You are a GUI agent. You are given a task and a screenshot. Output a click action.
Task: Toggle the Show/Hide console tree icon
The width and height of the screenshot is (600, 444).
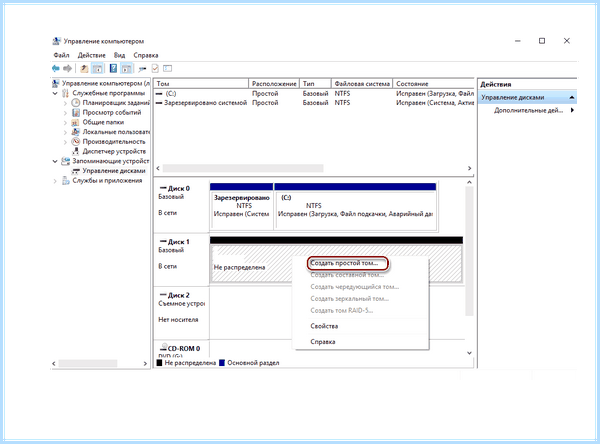(98, 69)
